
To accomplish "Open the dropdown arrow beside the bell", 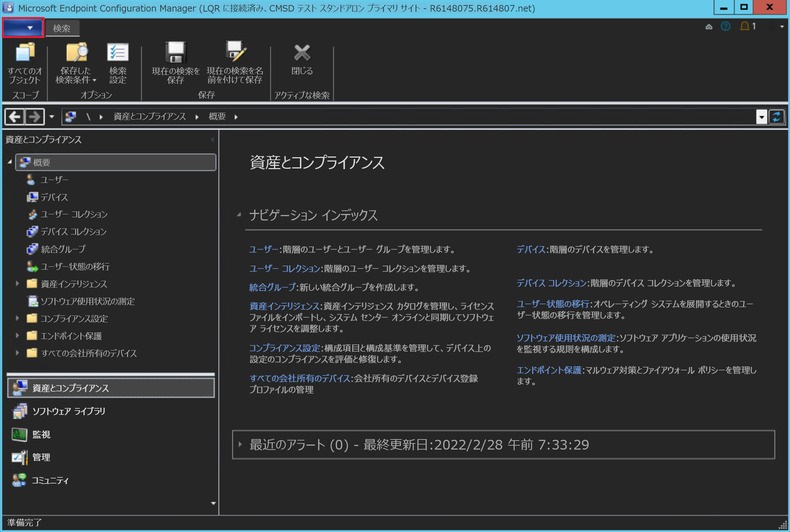I will 782,27.
